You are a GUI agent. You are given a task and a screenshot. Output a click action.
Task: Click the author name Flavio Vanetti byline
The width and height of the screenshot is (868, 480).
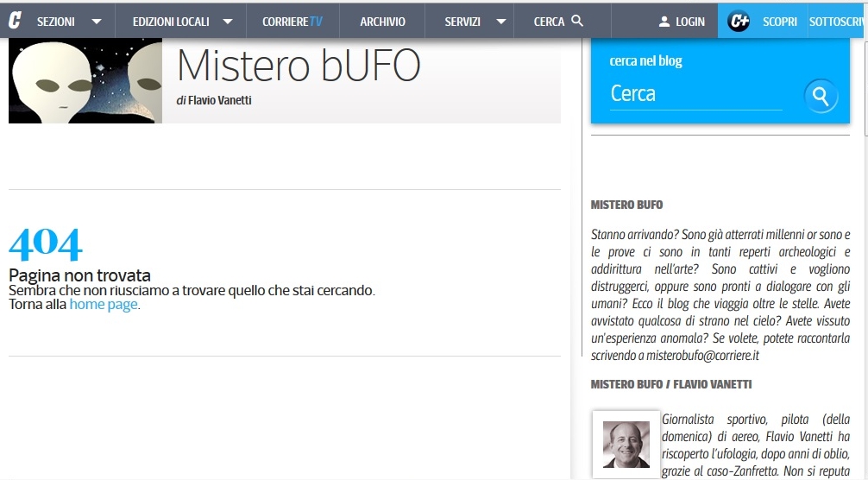pos(219,100)
